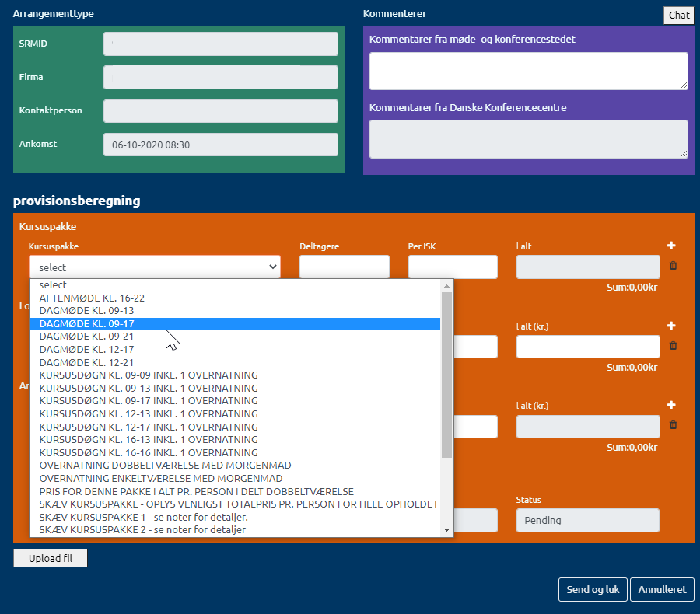Image resolution: width=700 pixels, height=614 pixels.
Task: Click the dropdown list's scroll down arrow
Action: click(446, 530)
